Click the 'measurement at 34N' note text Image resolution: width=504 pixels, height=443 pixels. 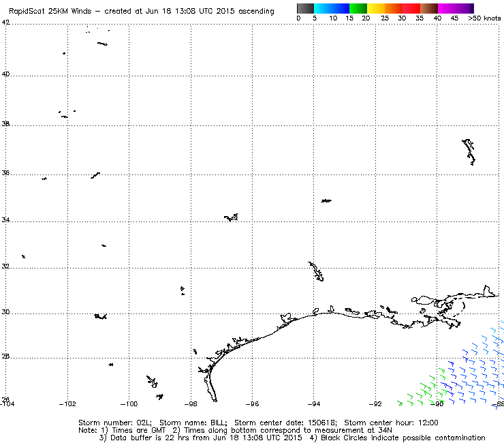(x=353, y=431)
